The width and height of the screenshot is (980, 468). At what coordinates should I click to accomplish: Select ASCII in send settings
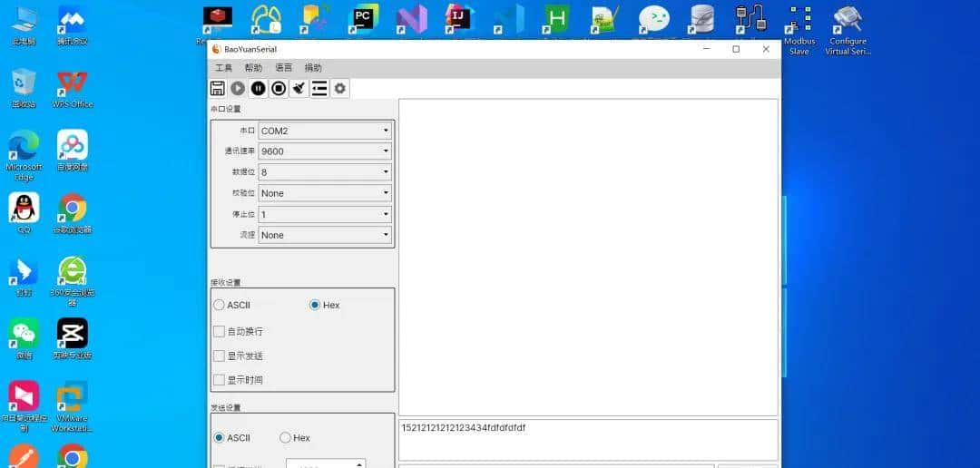(231, 437)
